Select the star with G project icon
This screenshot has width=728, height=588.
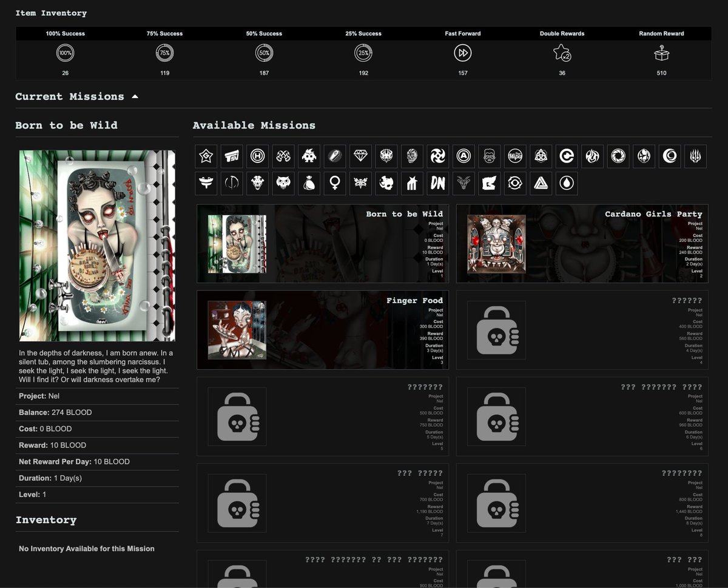click(206, 156)
